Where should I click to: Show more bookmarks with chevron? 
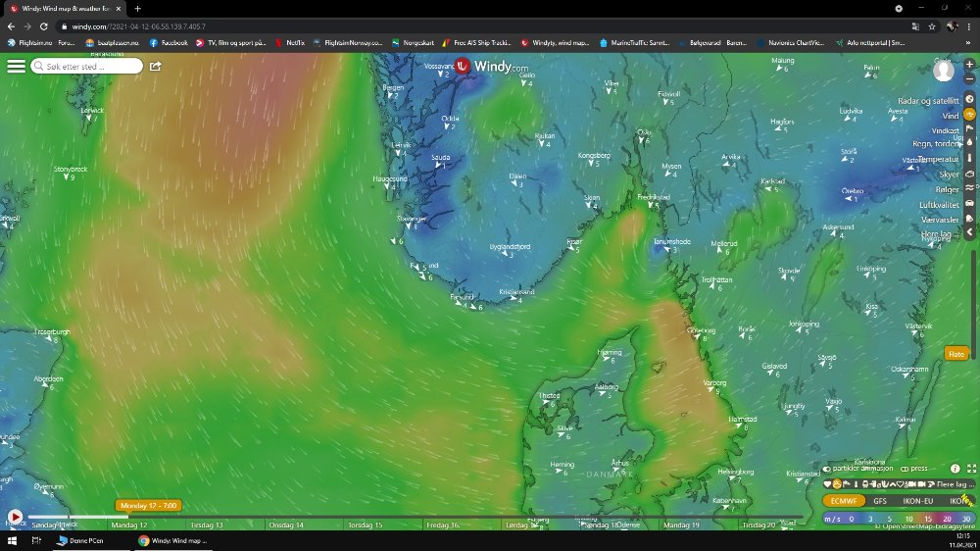pyautogui.click(x=968, y=43)
